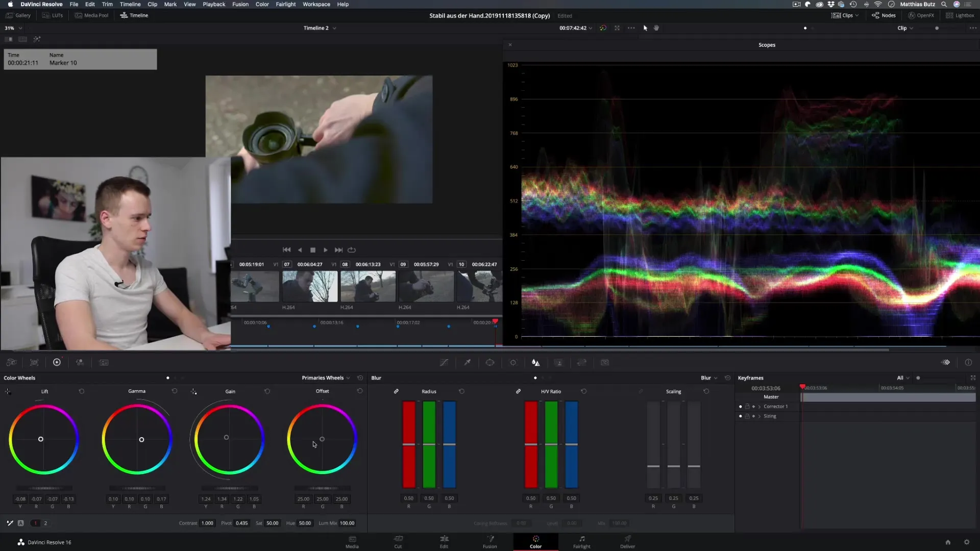980x551 pixels.
Task: Toggle H/V Ratio channel link
Action: [x=518, y=391]
